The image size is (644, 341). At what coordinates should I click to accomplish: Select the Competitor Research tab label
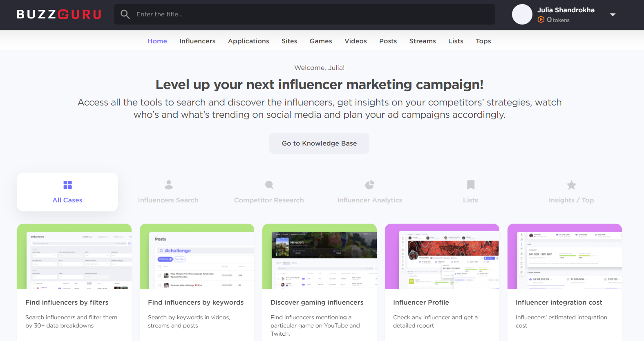269,200
